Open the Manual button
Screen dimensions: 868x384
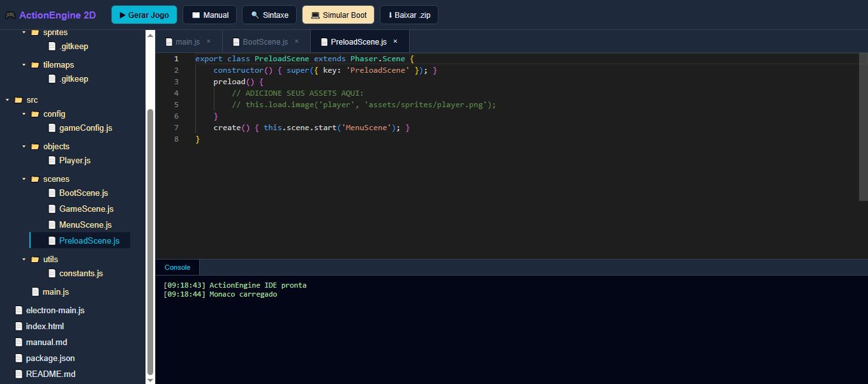[210, 15]
